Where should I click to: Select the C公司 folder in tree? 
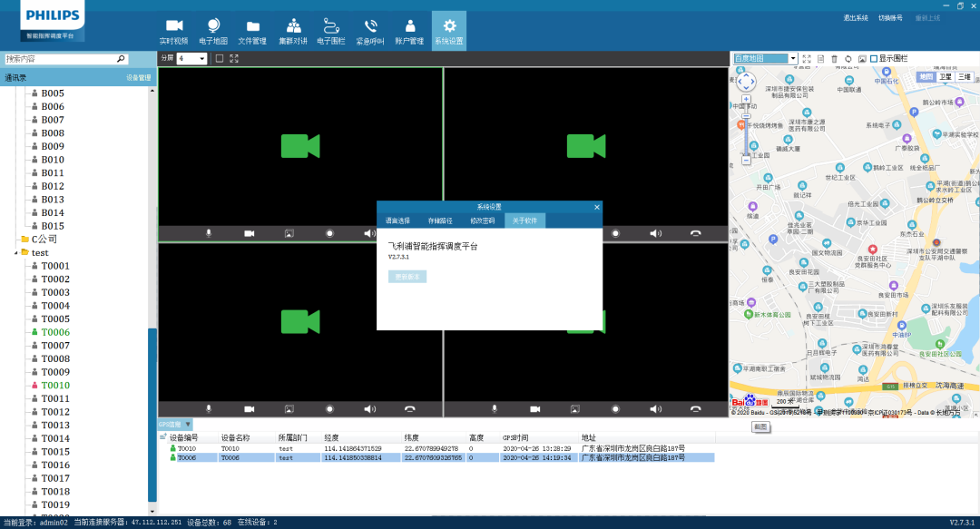pos(44,239)
